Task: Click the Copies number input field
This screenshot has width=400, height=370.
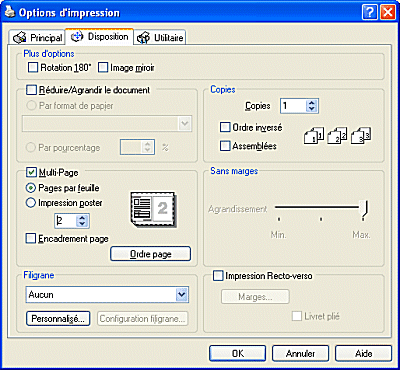Action: [293, 106]
